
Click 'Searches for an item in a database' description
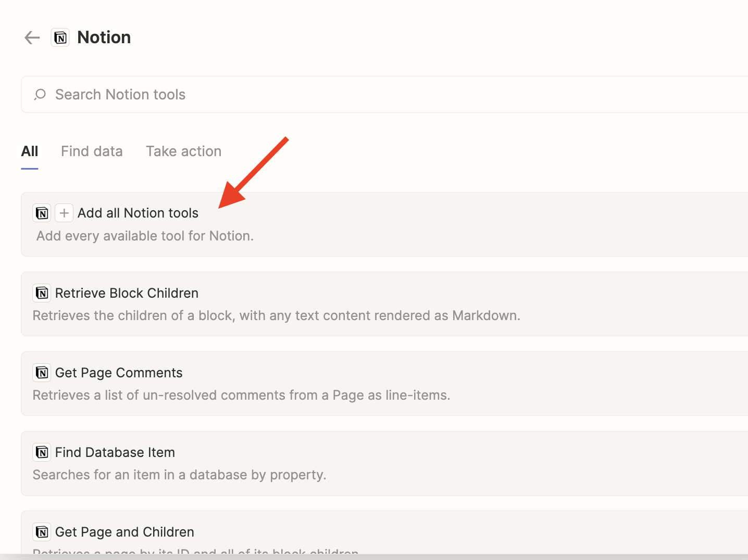179,475
